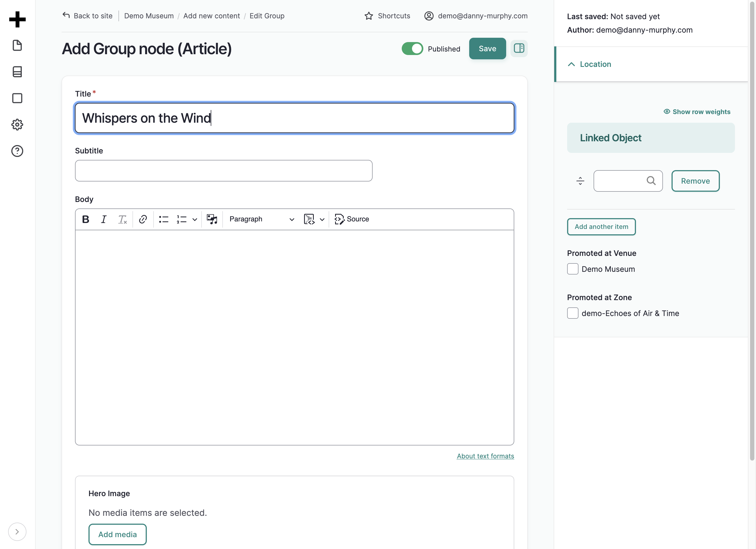Open the demo@danny-murphy.com user menu

[x=476, y=16]
